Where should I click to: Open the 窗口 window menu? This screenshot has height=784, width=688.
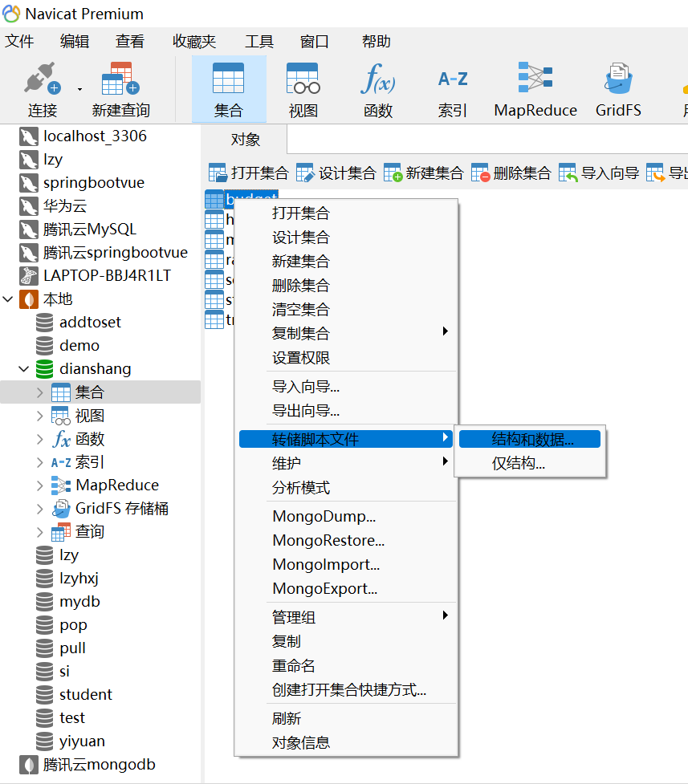pos(314,41)
